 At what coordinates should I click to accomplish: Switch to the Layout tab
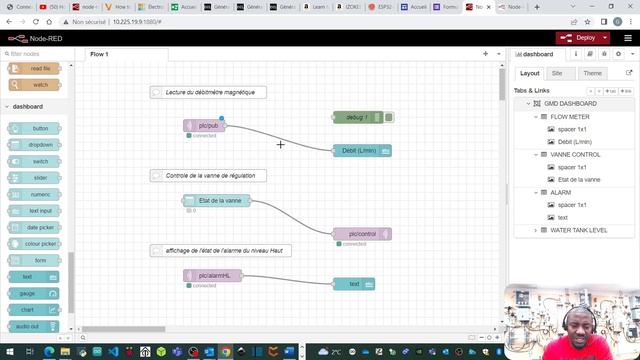tap(529, 73)
